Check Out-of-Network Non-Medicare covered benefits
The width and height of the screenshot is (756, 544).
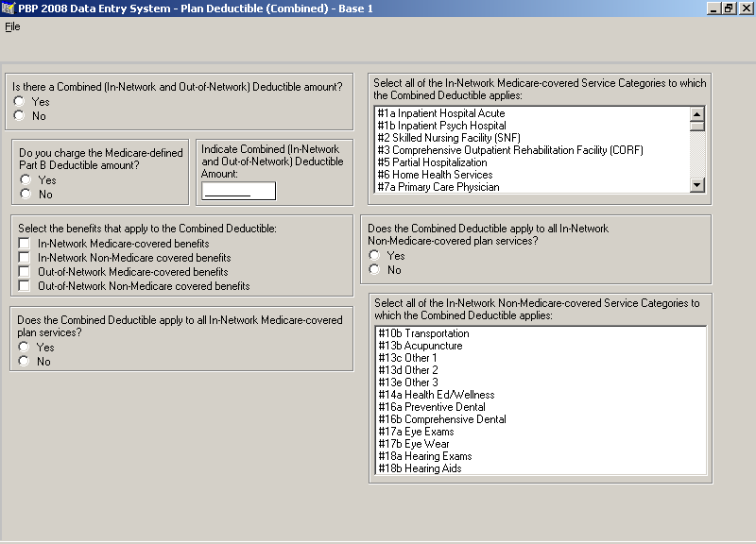[24, 286]
